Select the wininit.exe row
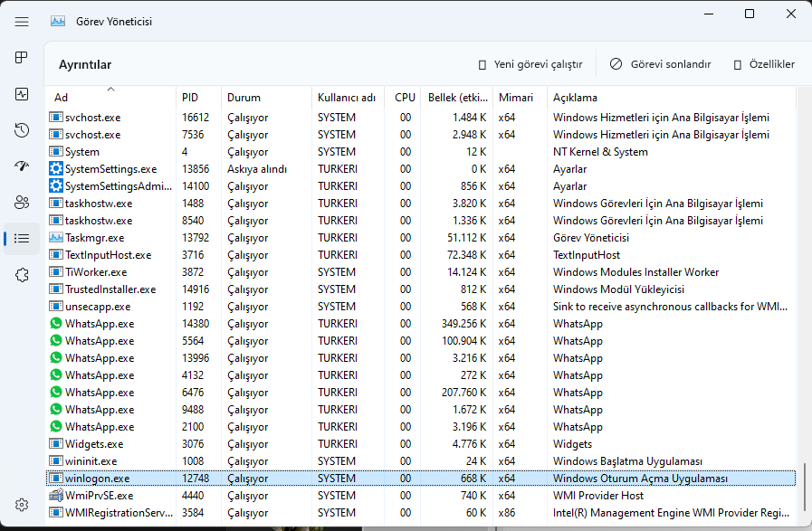The width and height of the screenshot is (812, 531). [421, 461]
